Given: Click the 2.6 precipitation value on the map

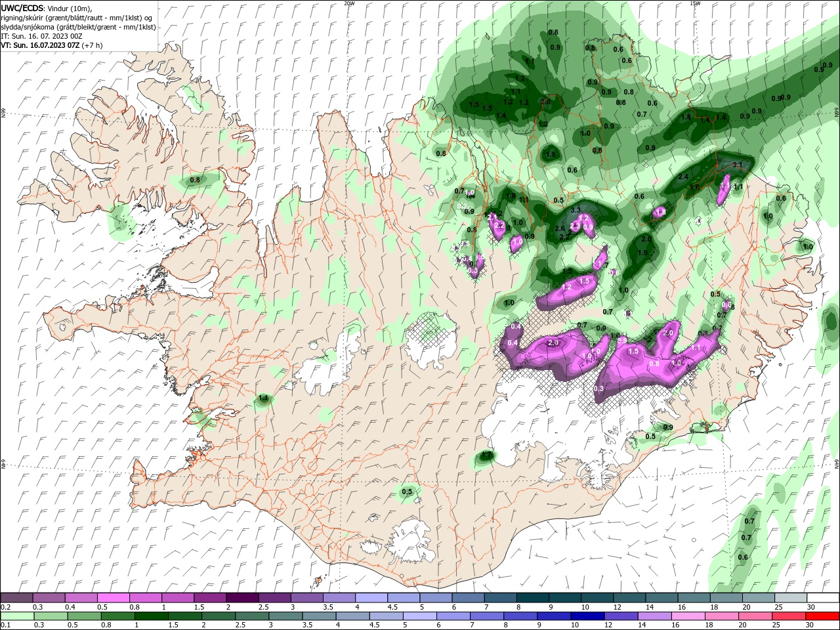Looking at the screenshot, I should (560, 228).
